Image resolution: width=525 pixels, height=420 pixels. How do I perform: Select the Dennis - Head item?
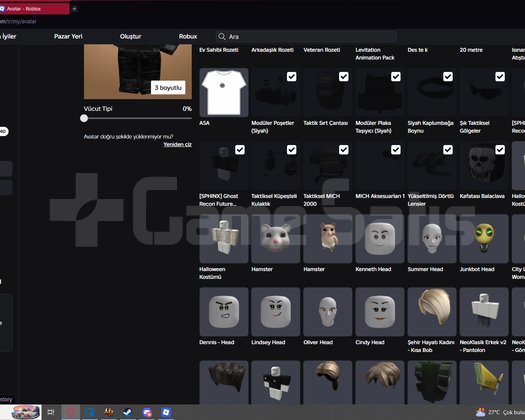[224, 311]
